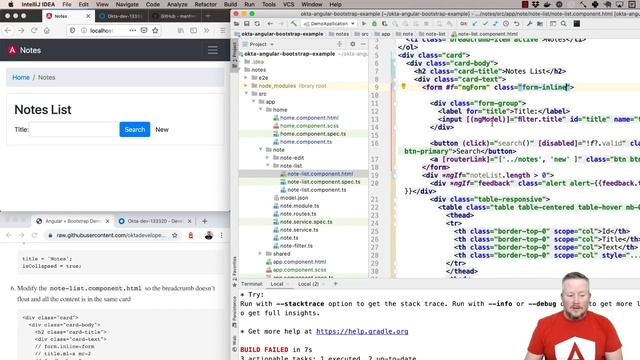This screenshot has height=360, width=640.
Task: Start debugging with the bug icon in IntelliJ
Action: coord(374,24)
